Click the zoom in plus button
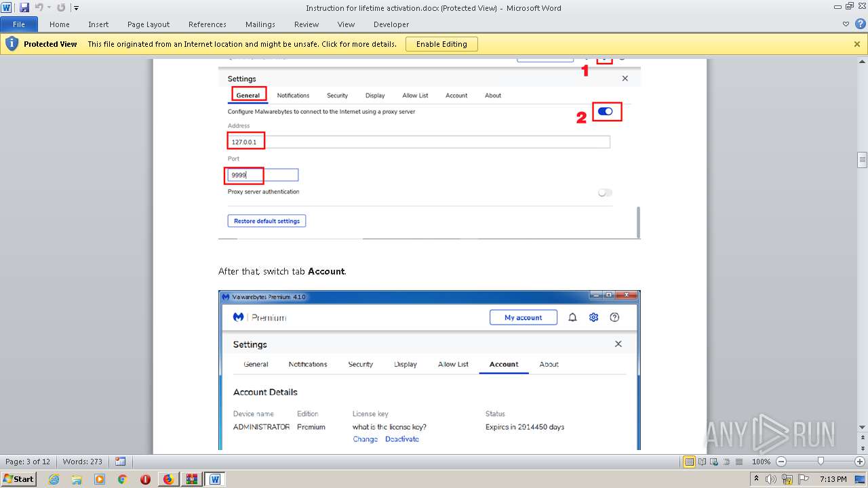The image size is (868, 488). click(860, 462)
